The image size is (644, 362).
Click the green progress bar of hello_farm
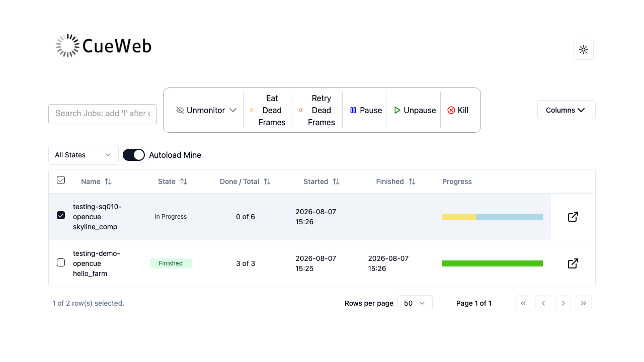click(493, 263)
